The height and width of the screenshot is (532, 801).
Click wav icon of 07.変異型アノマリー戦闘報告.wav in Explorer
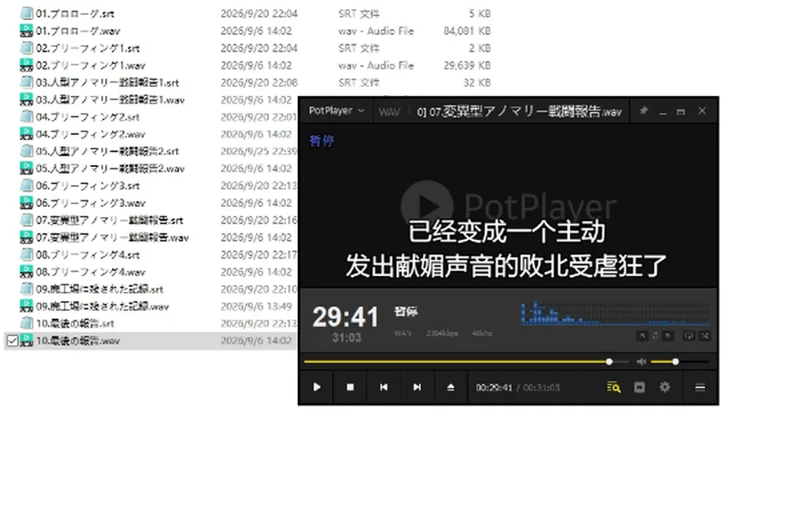pyautogui.click(x=26, y=238)
